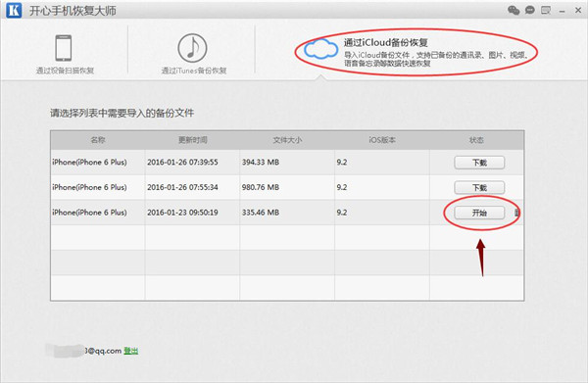Click the 文件大小 column header
The height and width of the screenshot is (383, 588).
coord(287,140)
